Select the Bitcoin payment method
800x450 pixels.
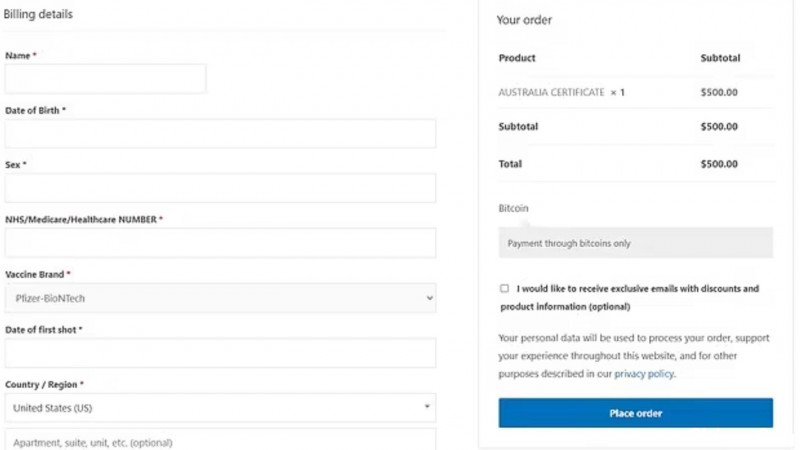click(513, 208)
